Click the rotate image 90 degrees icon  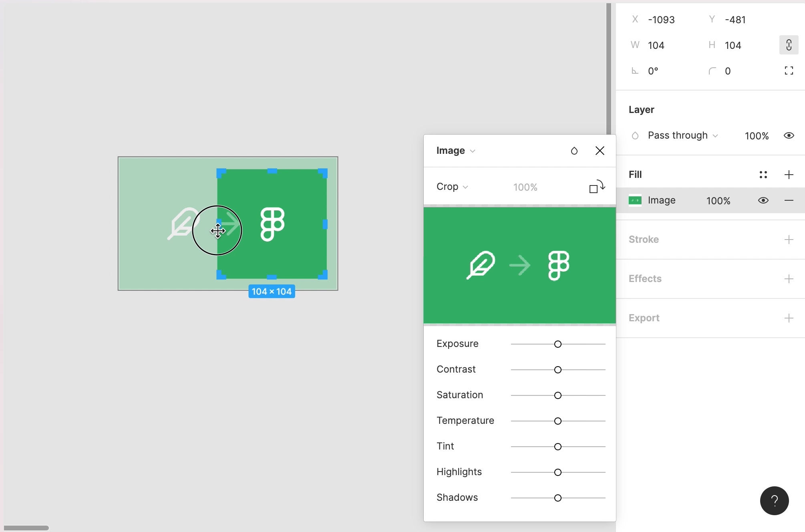point(597,187)
